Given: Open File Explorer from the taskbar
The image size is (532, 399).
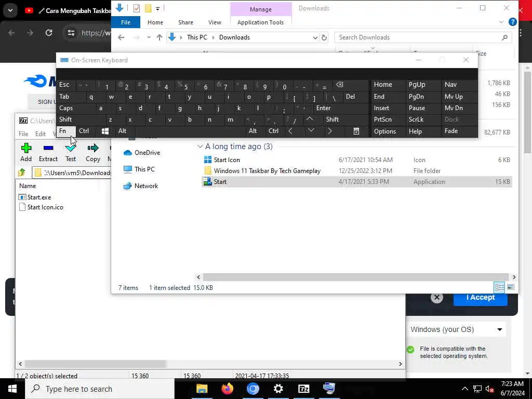Looking at the screenshot, I should [x=202, y=389].
